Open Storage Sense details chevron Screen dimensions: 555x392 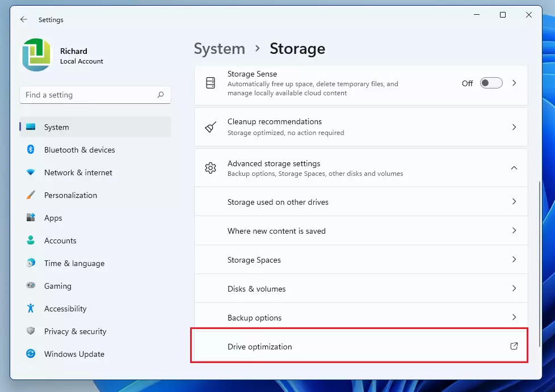[x=514, y=83]
